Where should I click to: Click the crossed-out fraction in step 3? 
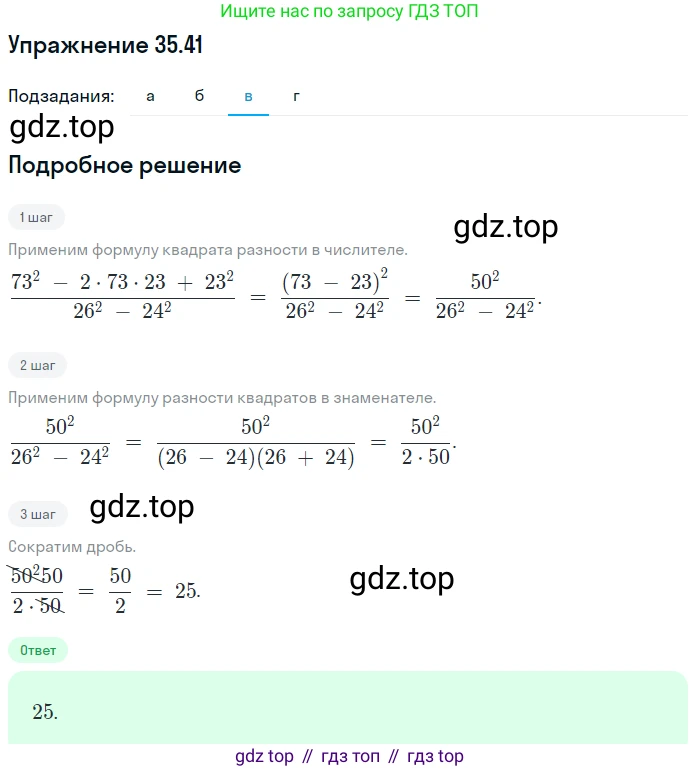pos(37,590)
